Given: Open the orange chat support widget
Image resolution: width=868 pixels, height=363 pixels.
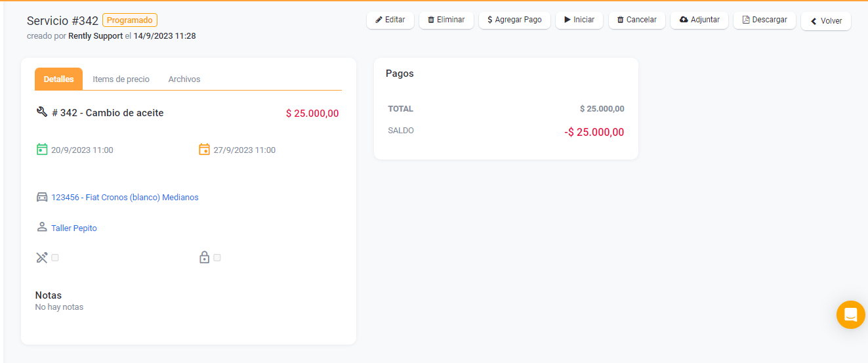Looking at the screenshot, I should (850, 314).
